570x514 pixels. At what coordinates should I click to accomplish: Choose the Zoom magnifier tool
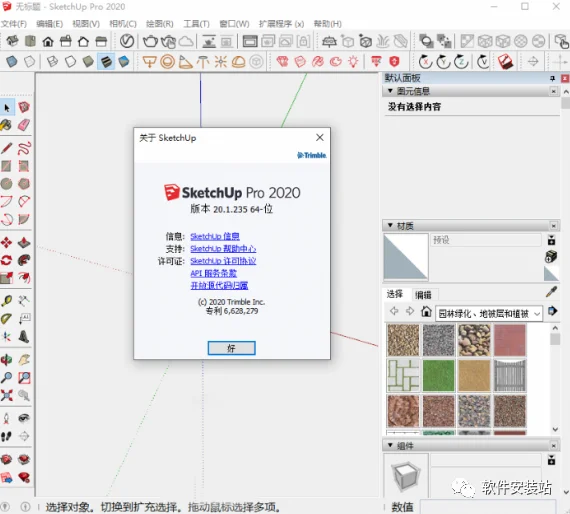click(6, 378)
